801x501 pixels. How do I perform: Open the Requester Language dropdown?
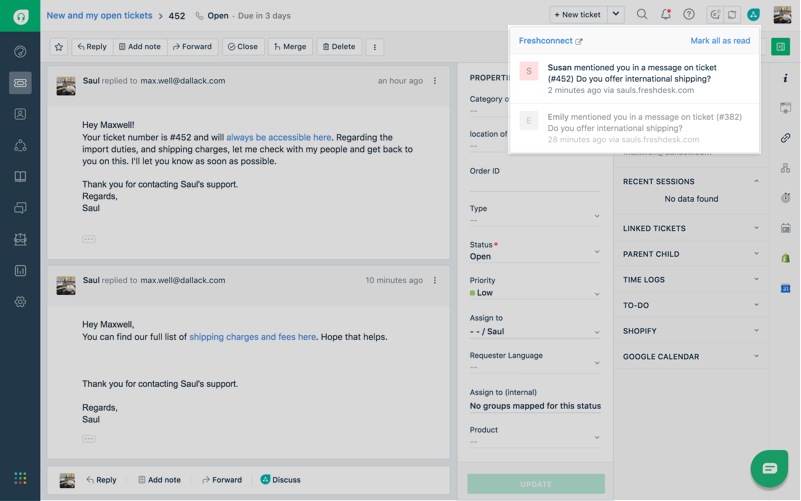click(535, 362)
